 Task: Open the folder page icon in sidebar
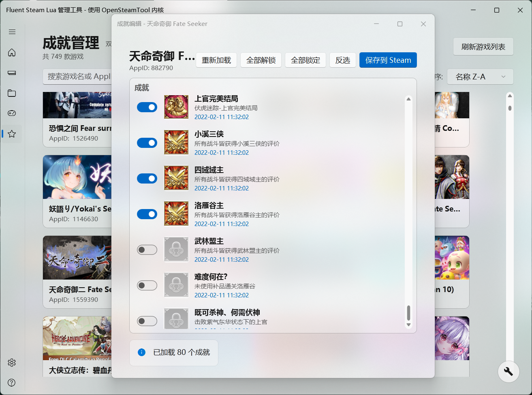12,93
